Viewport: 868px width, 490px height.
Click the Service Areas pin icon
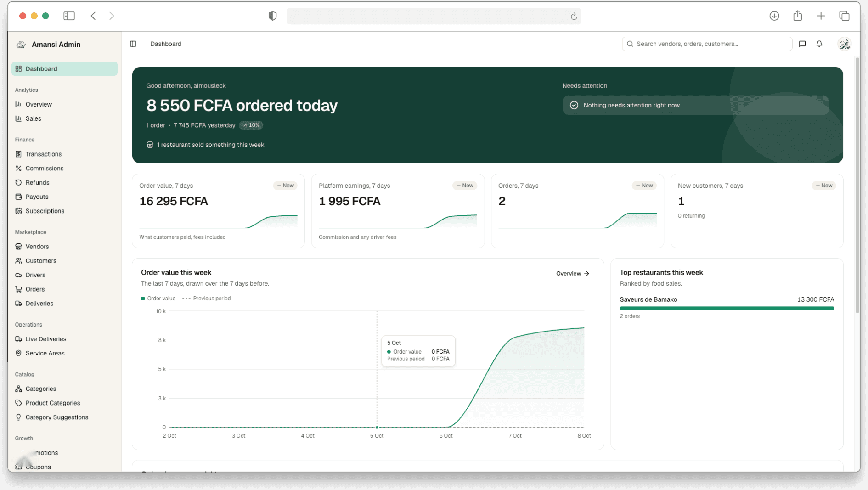pos(18,353)
